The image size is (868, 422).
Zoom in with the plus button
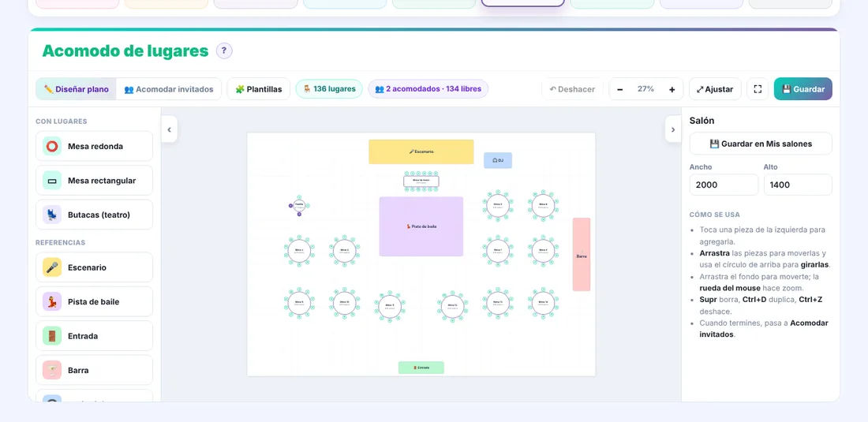click(672, 89)
